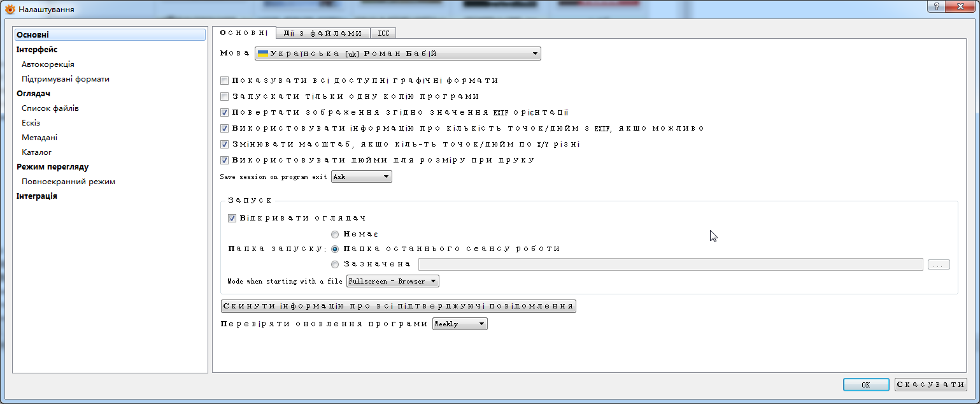Open 'Автокорекція' settings page

[x=48, y=64]
